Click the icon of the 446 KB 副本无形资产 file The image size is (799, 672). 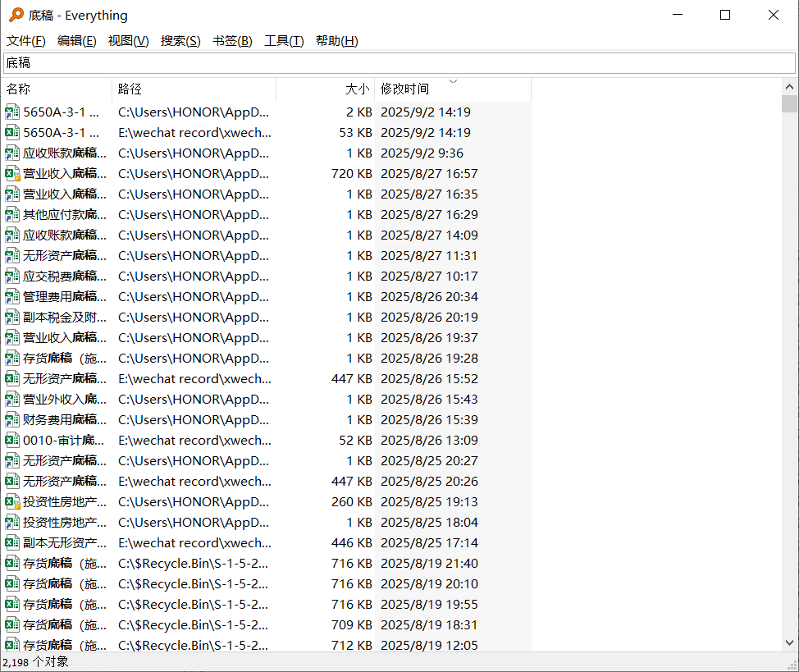click(12, 542)
